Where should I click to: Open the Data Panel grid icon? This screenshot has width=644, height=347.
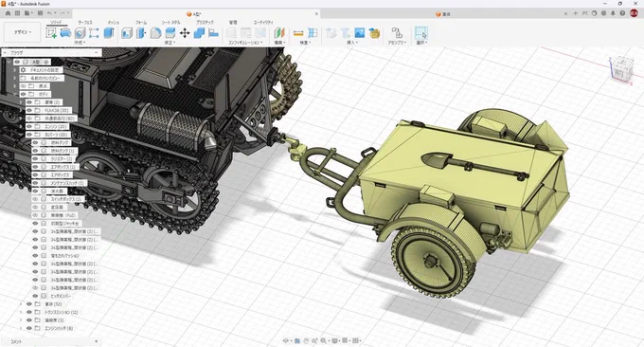pos(17,13)
